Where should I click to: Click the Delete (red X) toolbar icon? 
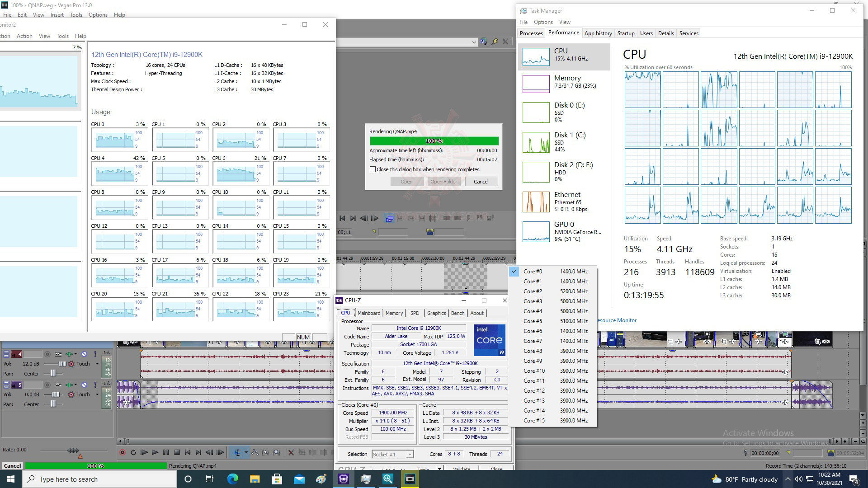pyautogui.click(x=291, y=452)
